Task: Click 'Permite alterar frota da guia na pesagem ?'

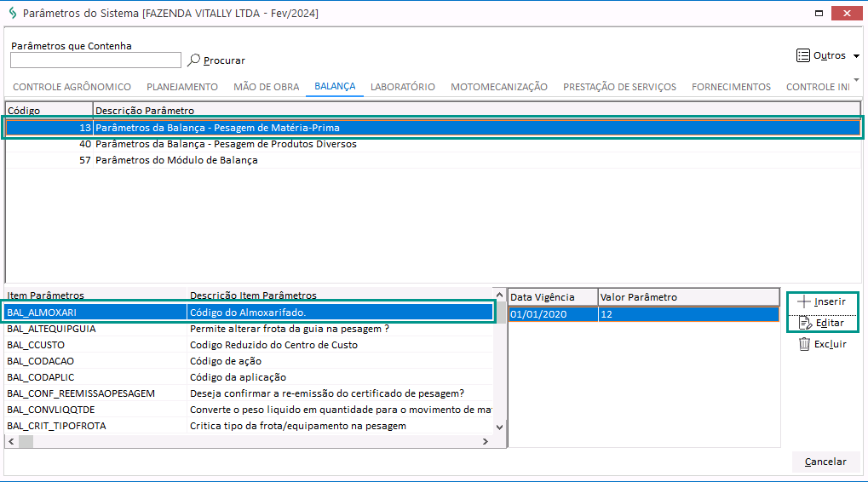Action: pos(290,329)
